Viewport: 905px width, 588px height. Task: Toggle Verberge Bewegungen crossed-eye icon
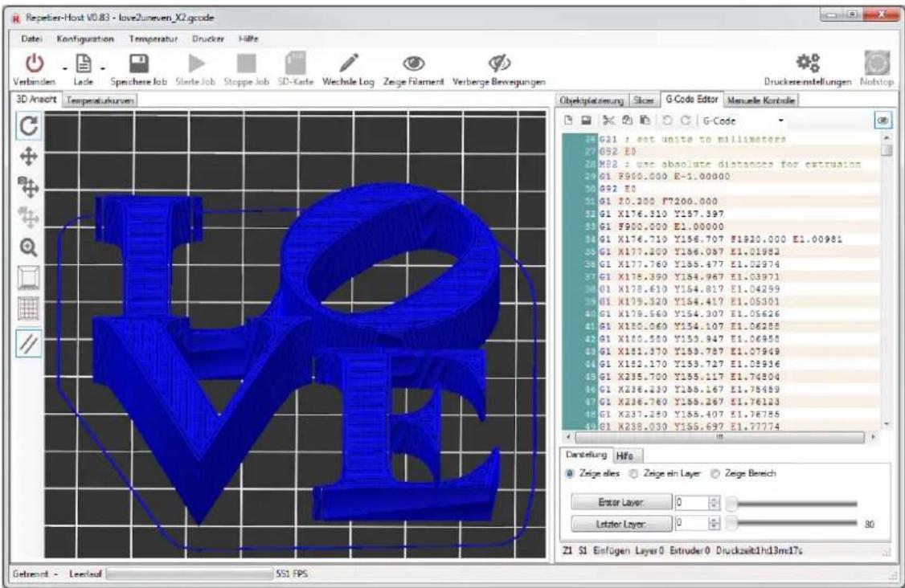coord(499,63)
